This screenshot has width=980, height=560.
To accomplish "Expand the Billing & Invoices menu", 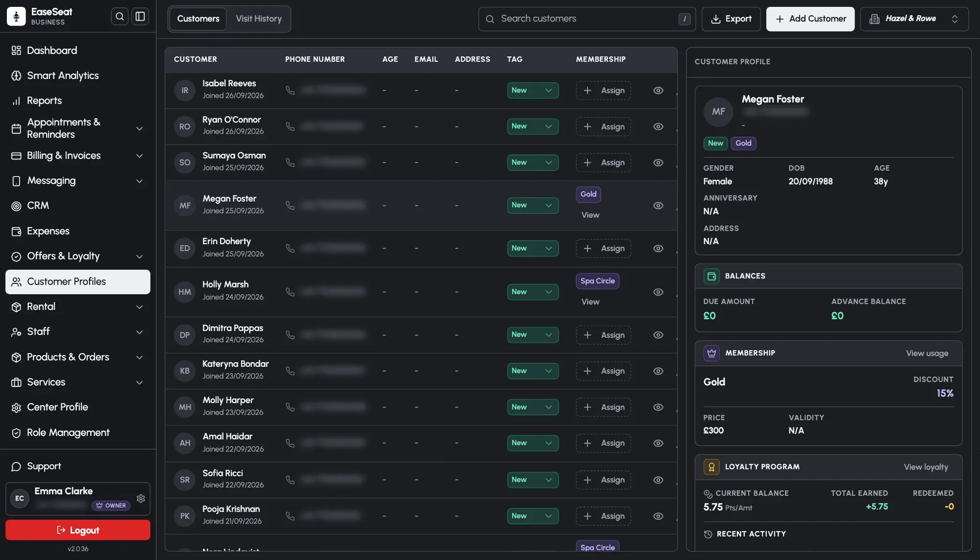I will (78, 156).
